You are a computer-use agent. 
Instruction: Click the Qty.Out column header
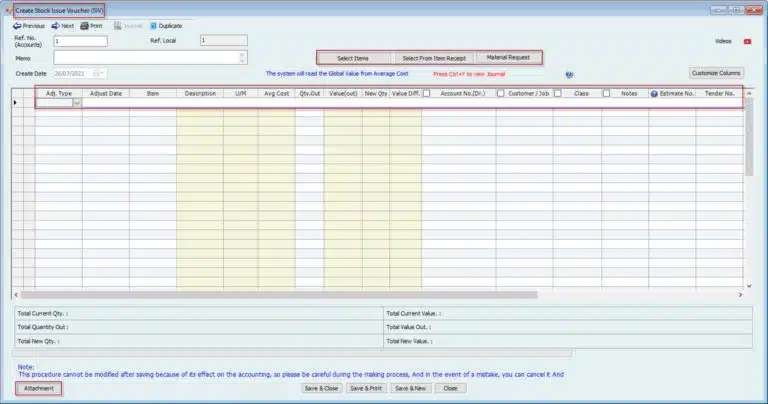point(310,94)
